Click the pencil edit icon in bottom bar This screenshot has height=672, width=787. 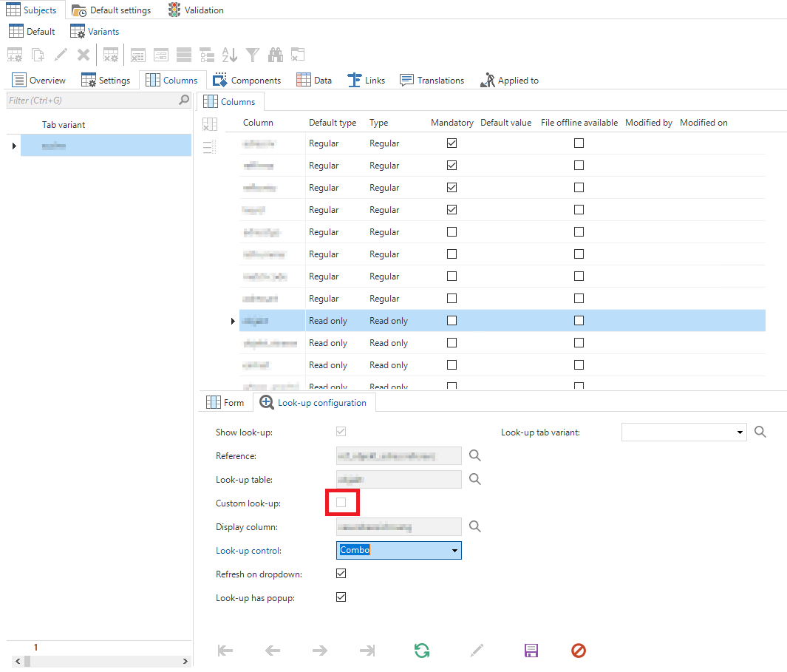pyautogui.click(x=477, y=651)
